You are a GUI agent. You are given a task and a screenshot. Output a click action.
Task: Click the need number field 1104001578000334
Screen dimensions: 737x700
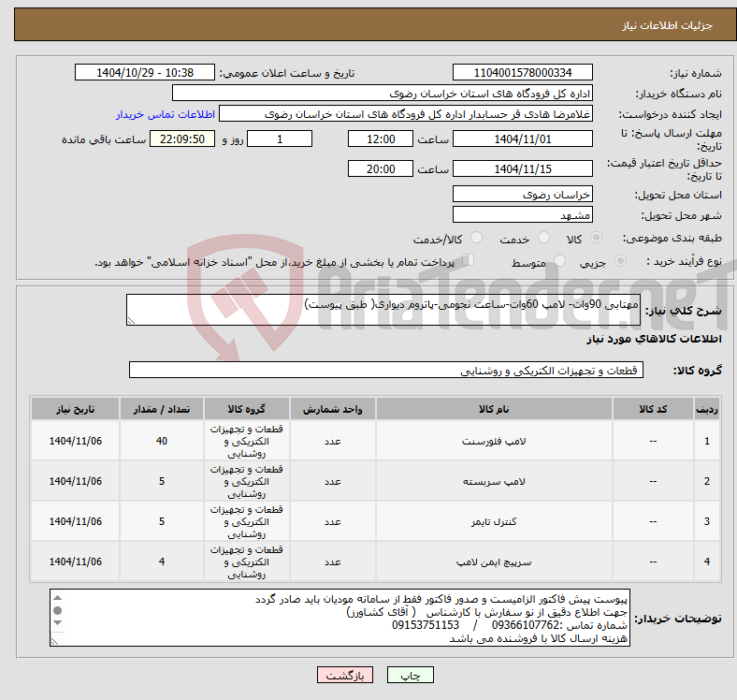(523, 72)
